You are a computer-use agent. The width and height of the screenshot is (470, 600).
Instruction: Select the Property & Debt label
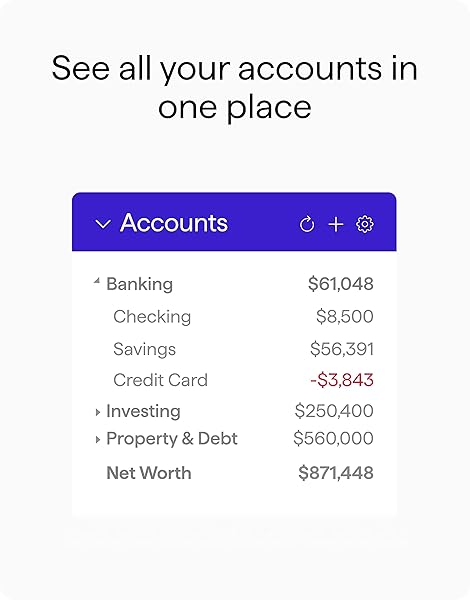172,439
